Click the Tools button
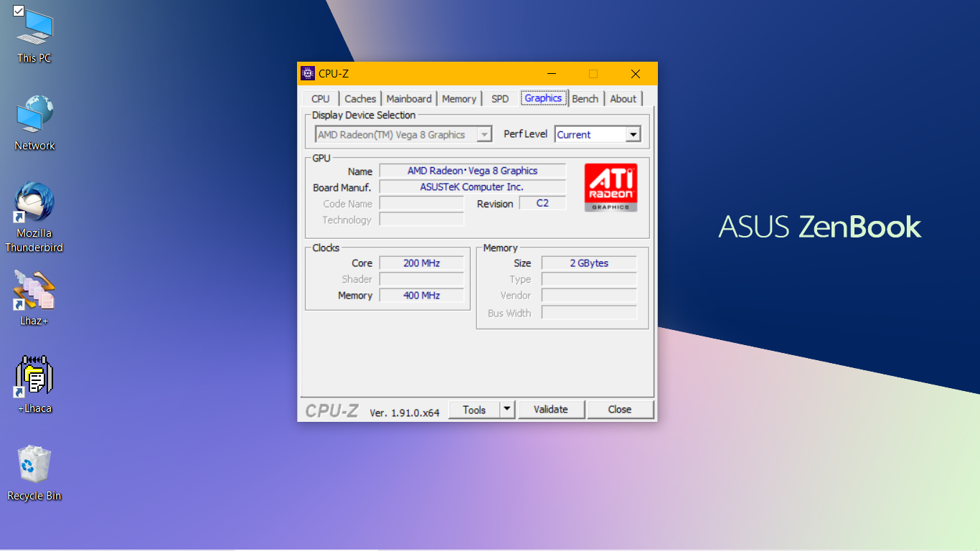 point(474,409)
